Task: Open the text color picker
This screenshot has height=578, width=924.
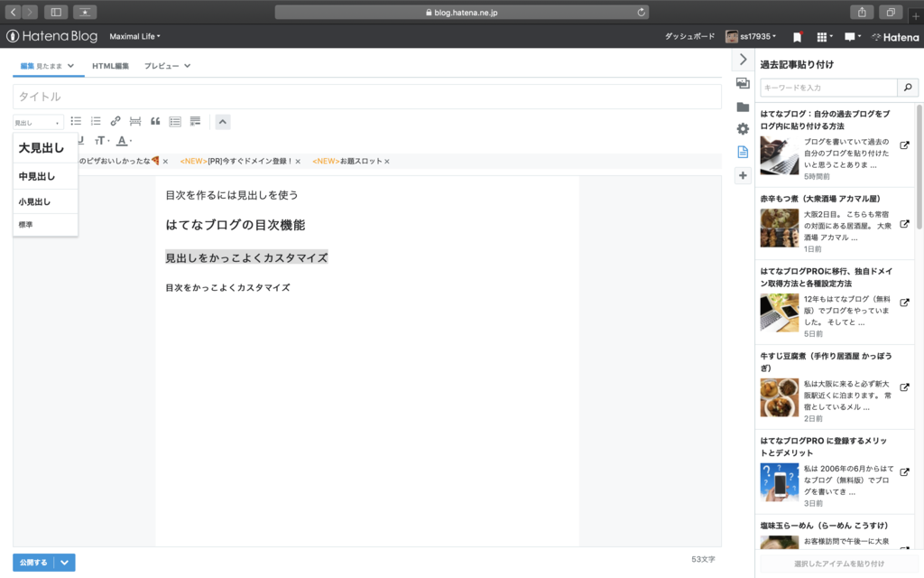Action: (123, 140)
